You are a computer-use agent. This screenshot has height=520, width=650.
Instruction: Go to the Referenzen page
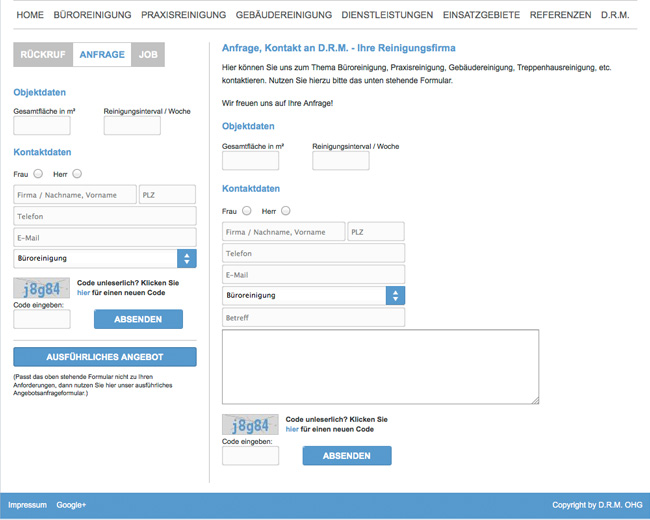(x=560, y=15)
